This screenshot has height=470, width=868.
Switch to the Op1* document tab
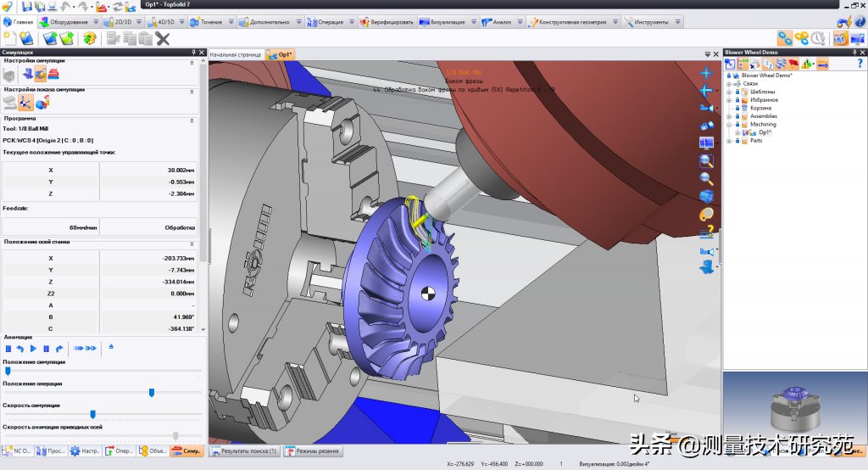(x=280, y=54)
